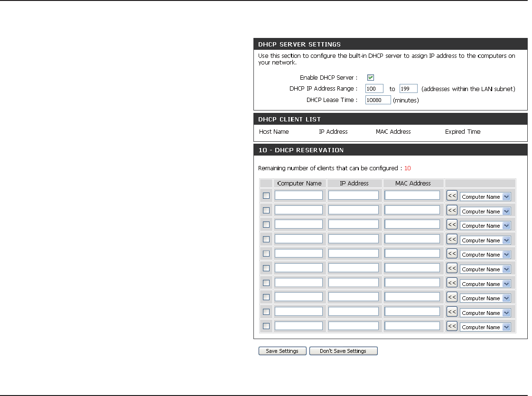532x396 pixels.
Task: Tick the checkbox of the fifth reservation row
Action: [x=266, y=254]
